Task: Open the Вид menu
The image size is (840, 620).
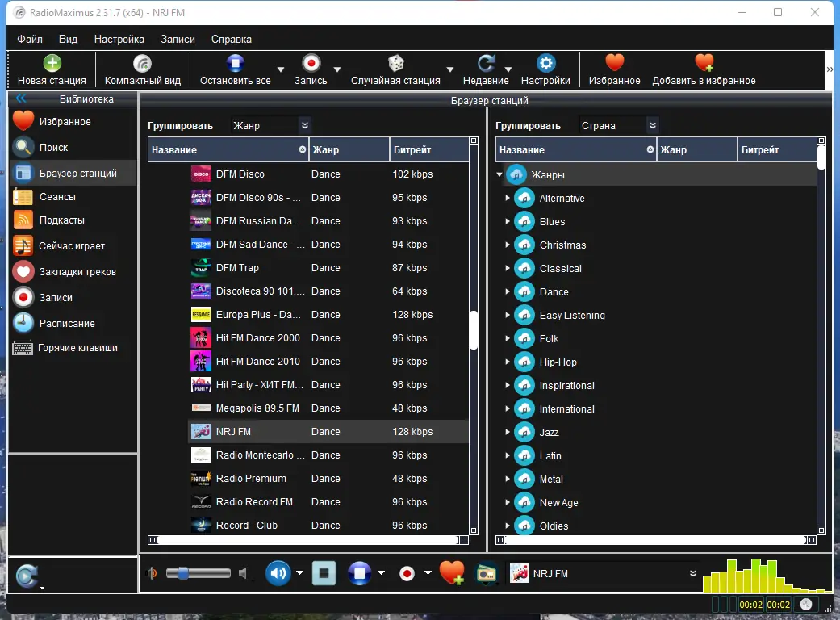Action: [x=68, y=39]
